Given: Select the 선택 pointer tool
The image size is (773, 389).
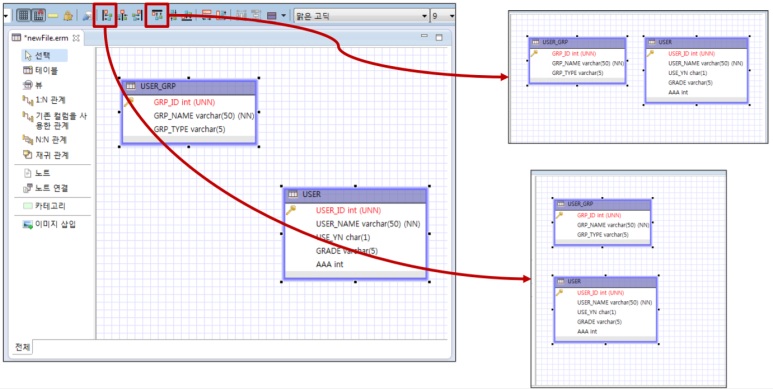Looking at the screenshot, I should coord(44,56).
